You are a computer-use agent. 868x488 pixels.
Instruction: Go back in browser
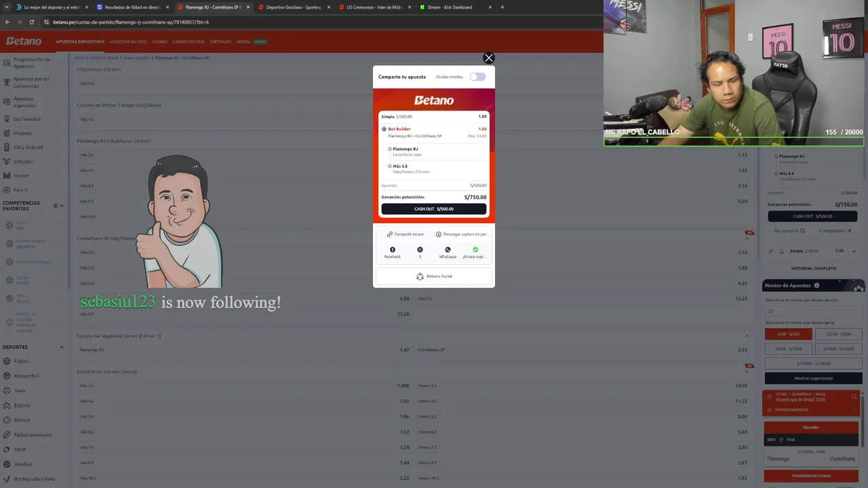7,22
